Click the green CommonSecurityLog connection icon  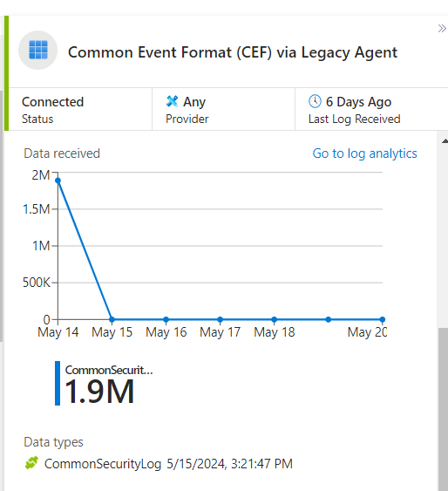tap(31, 463)
